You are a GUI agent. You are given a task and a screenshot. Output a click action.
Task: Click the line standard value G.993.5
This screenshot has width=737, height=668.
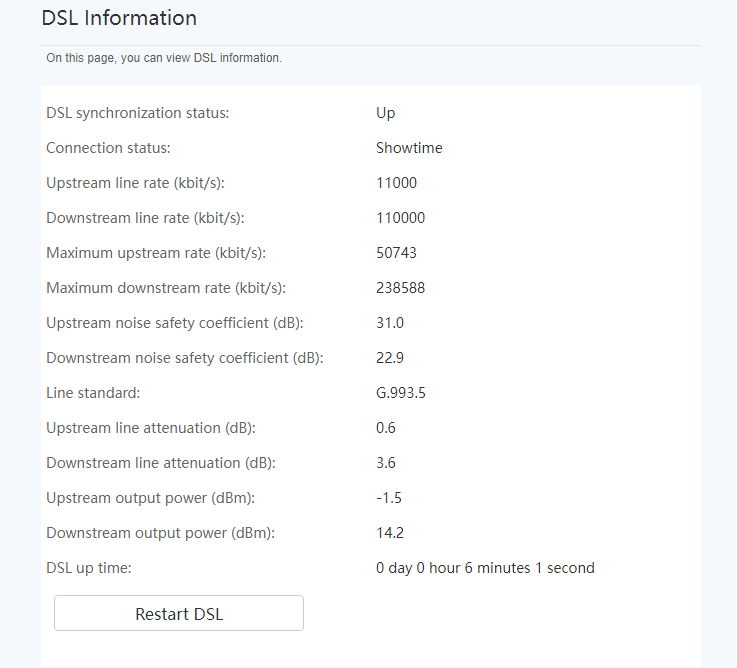click(x=400, y=393)
